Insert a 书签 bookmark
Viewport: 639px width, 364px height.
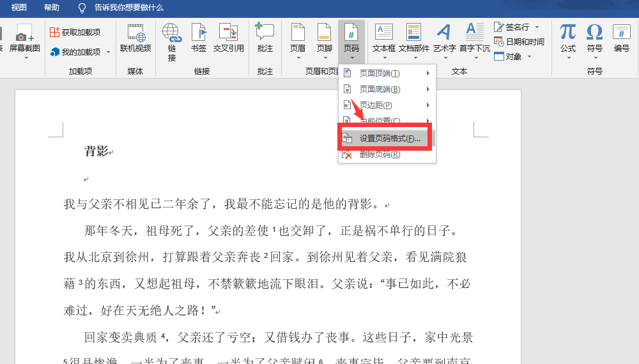[199, 40]
